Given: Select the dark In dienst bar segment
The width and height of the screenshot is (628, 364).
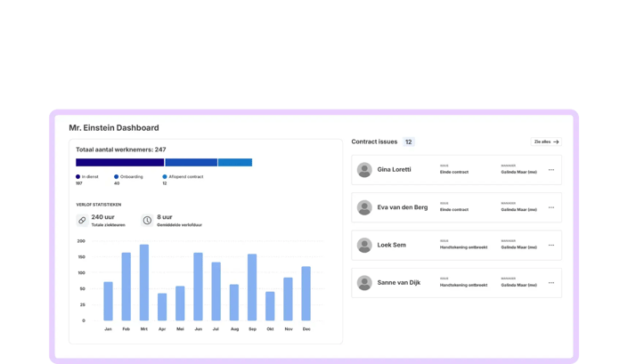Looking at the screenshot, I should click(119, 162).
